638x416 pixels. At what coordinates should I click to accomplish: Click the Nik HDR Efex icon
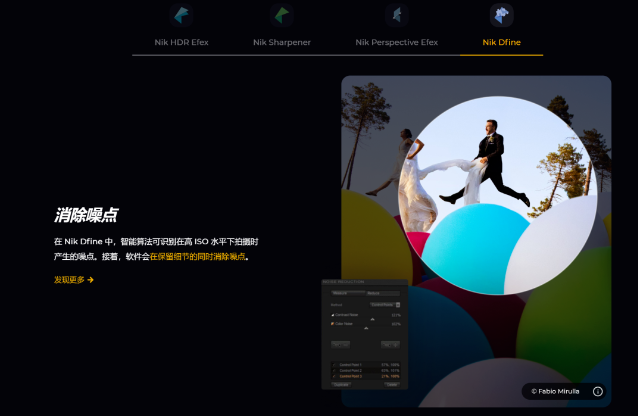183,15
